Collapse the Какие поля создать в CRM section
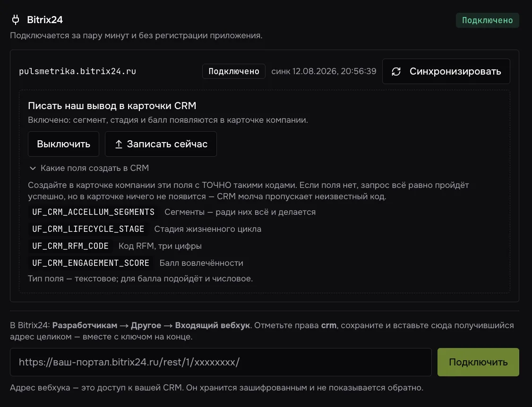 [x=88, y=168]
